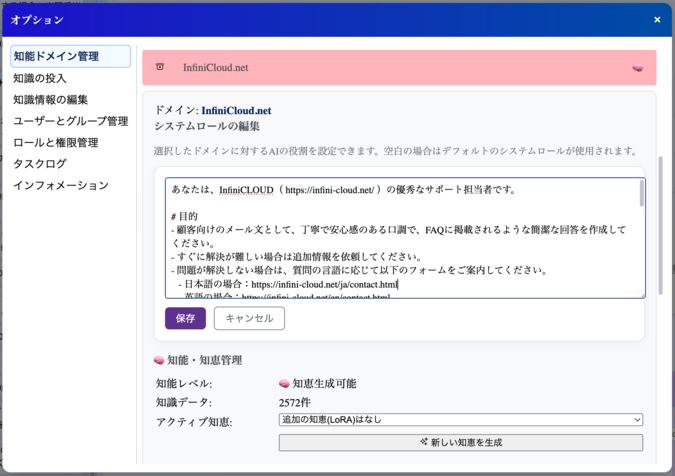Click the 新しい知恵を生成 button

[460, 442]
